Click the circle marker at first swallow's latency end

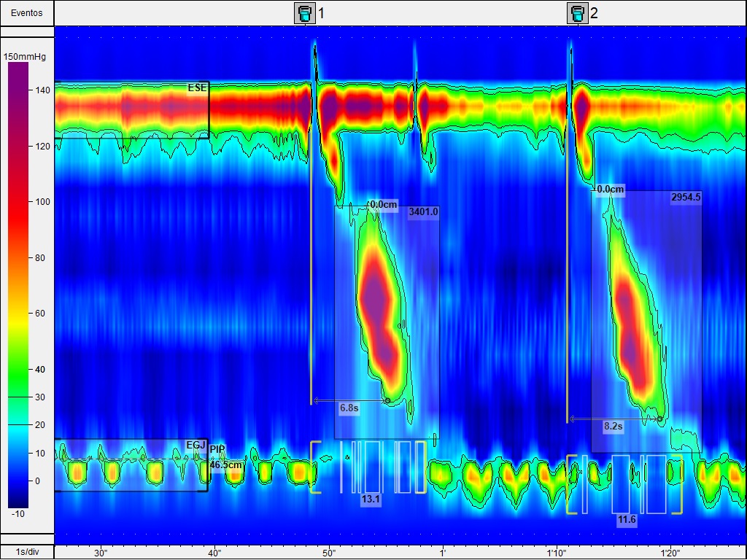pos(387,400)
